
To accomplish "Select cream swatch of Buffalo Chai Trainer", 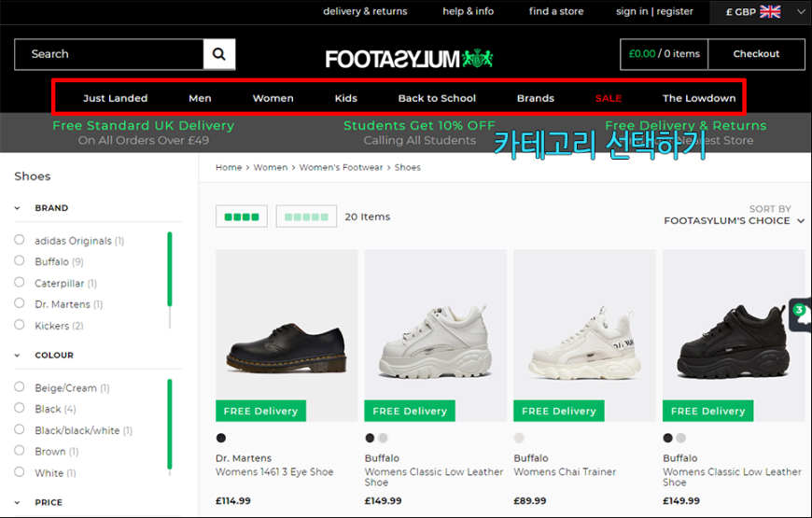I will tap(519, 439).
